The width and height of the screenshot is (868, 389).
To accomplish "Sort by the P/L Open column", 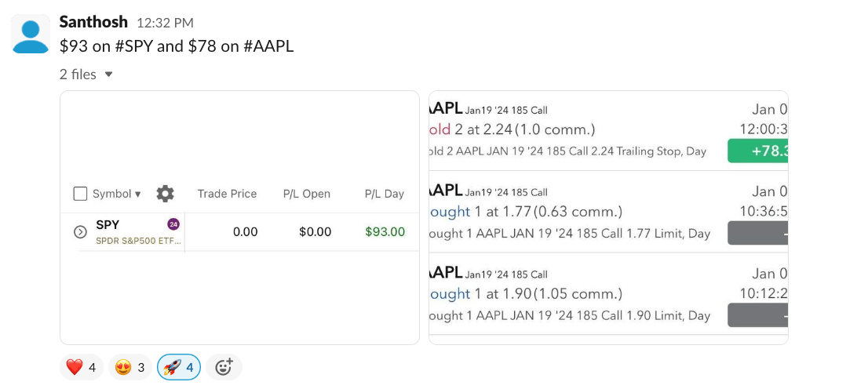I will click(307, 194).
